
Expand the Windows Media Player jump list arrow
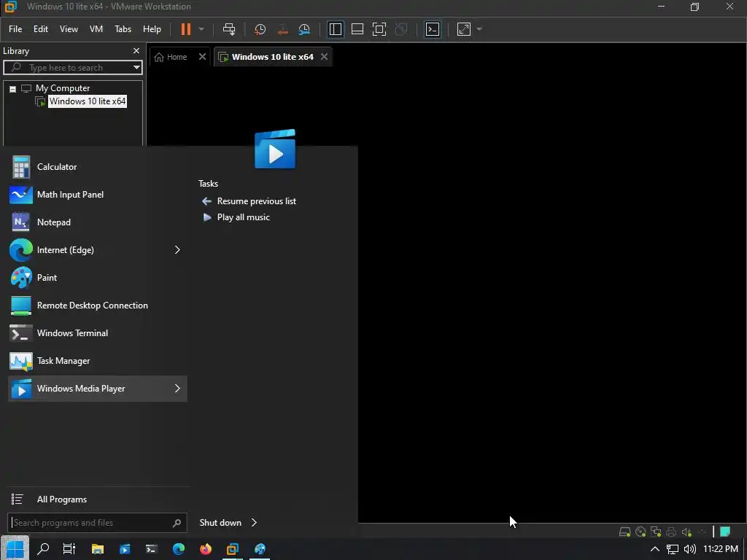tap(177, 389)
